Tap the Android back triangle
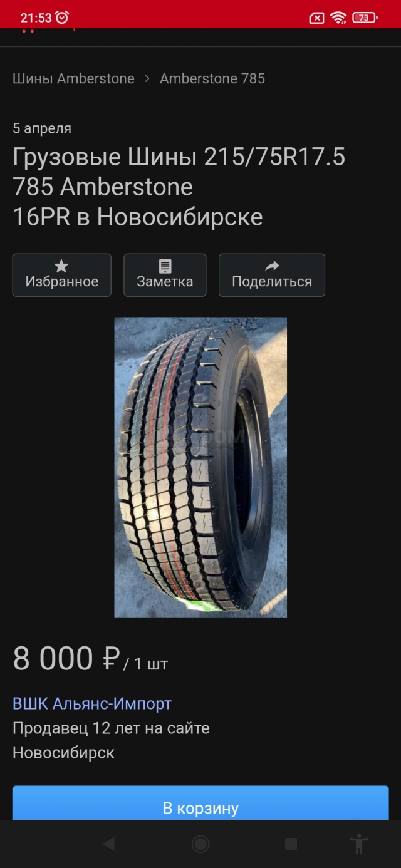This screenshot has width=401, height=868. 109,844
